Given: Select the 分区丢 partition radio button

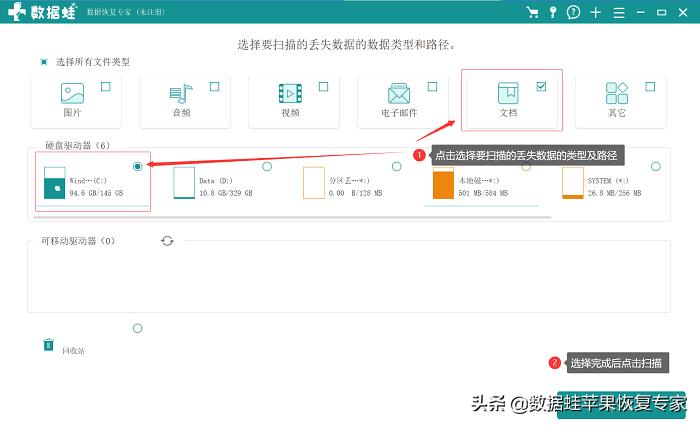Looking at the screenshot, I should pos(396,167).
